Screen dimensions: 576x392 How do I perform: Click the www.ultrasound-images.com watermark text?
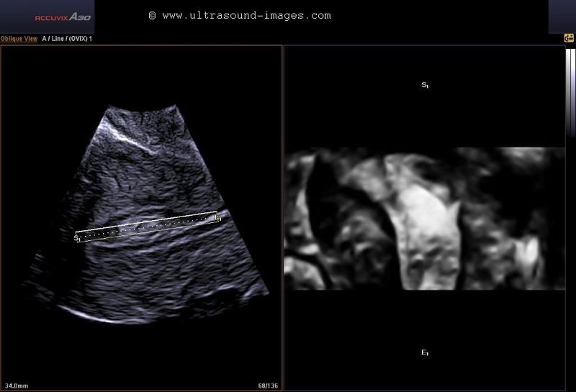click(x=240, y=15)
